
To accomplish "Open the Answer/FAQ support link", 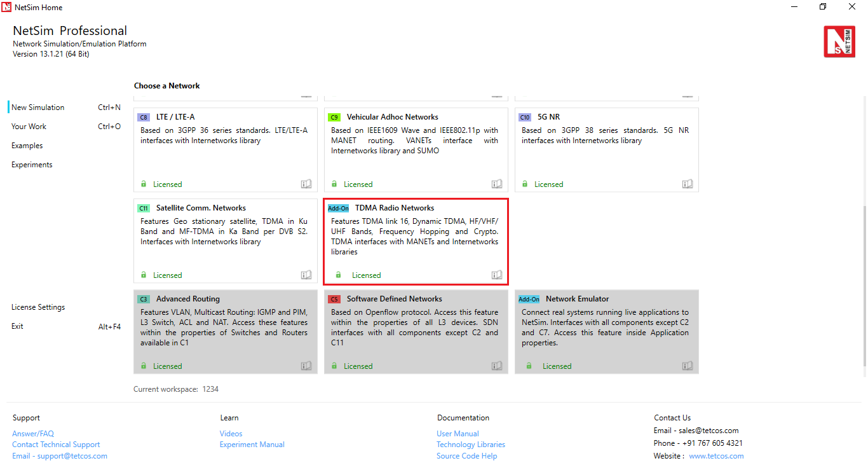I will coord(33,434).
